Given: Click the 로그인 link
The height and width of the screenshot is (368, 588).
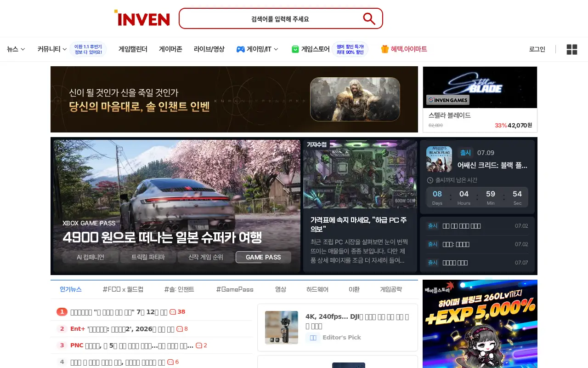Looking at the screenshot, I should click(x=537, y=49).
